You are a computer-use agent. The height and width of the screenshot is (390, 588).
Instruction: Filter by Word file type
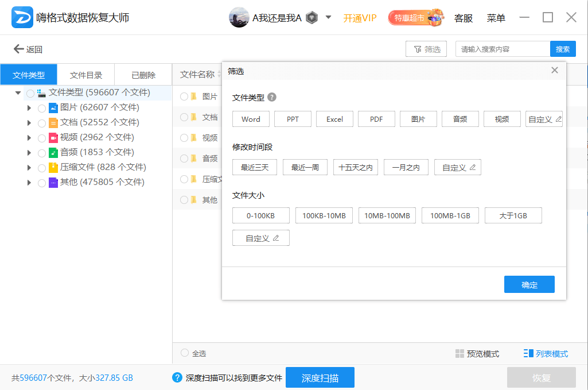pos(251,119)
